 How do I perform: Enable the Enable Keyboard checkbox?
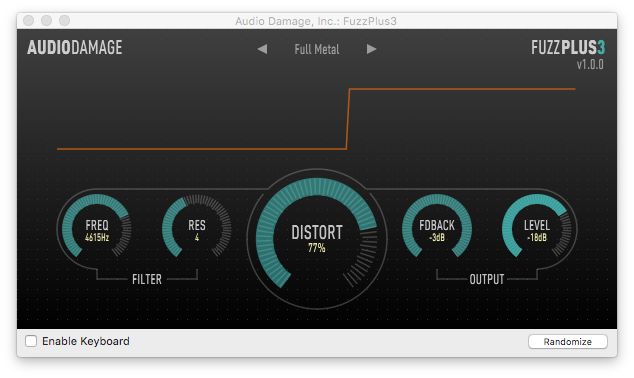[x=31, y=341]
